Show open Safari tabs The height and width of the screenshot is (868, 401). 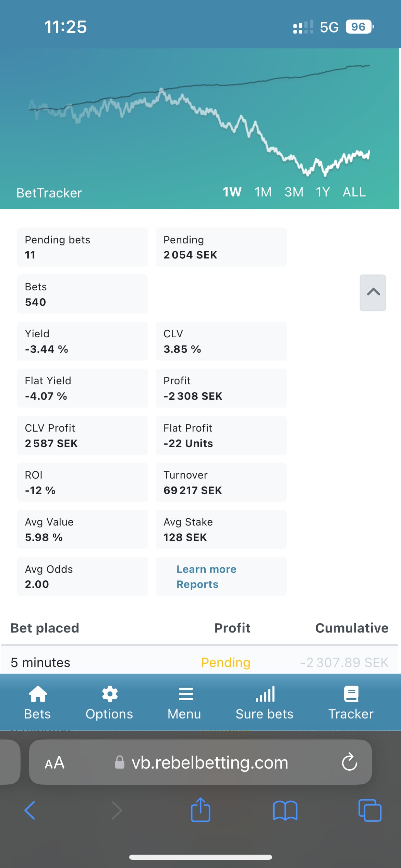[x=369, y=810]
